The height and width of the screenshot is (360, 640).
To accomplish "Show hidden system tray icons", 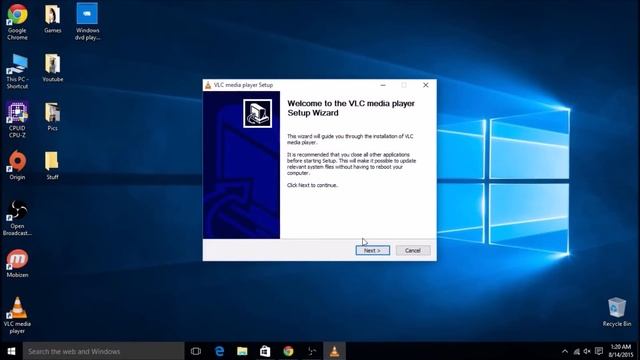I will coord(564,351).
